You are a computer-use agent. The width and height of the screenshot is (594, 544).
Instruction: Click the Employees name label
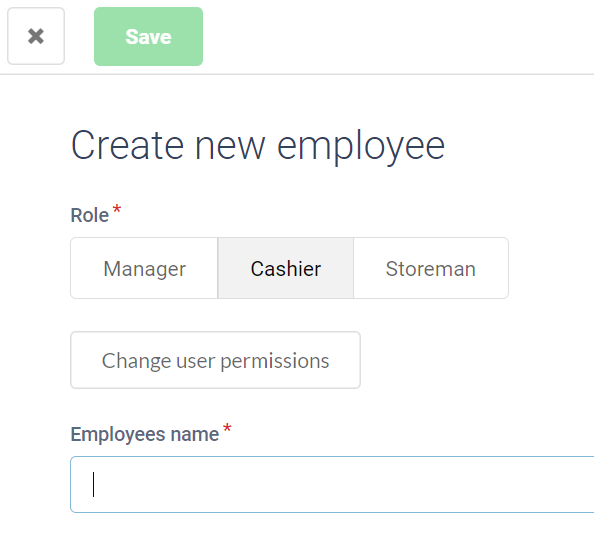(145, 434)
